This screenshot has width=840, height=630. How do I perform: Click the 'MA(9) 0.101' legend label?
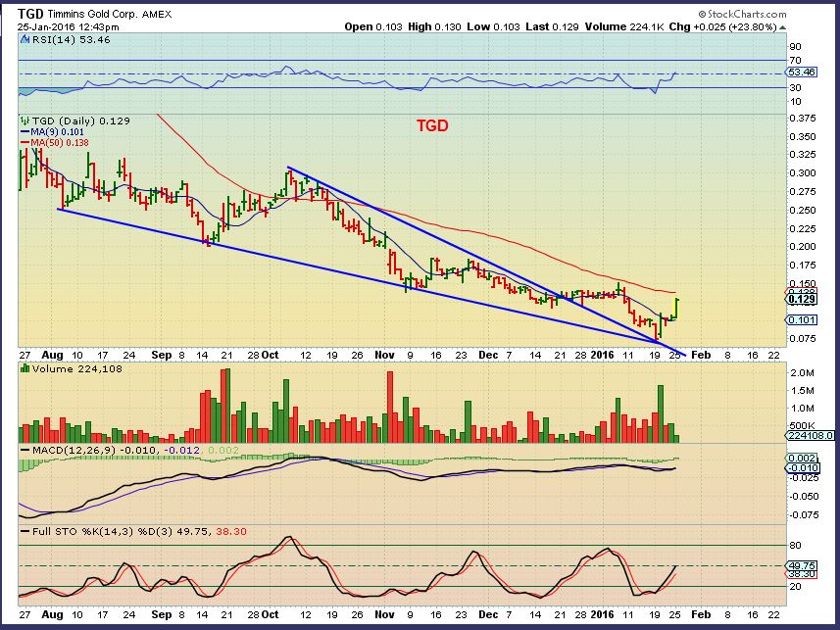[x=57, y=132]
